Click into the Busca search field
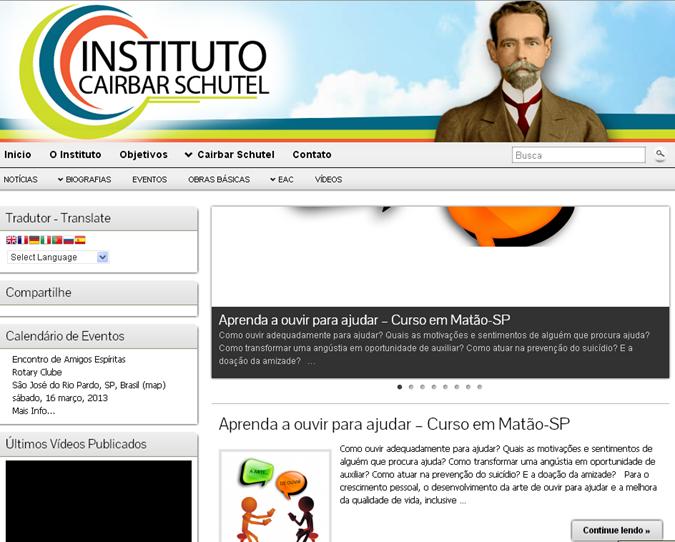 point(579,155)
